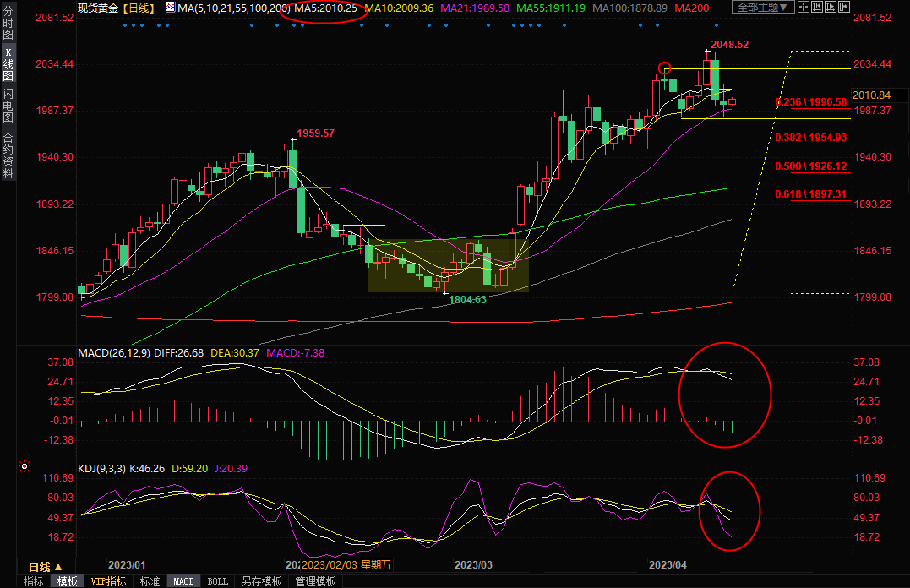Click 另存模板 to save the template

(262, 581)
